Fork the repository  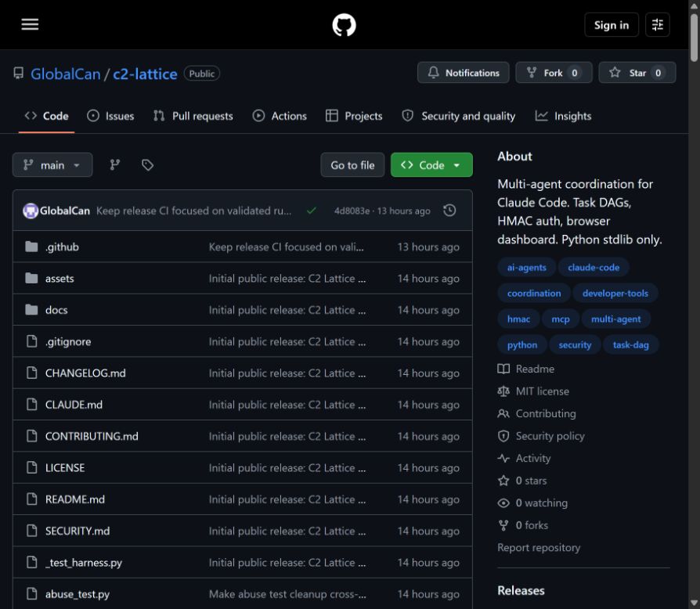[554, 73]
